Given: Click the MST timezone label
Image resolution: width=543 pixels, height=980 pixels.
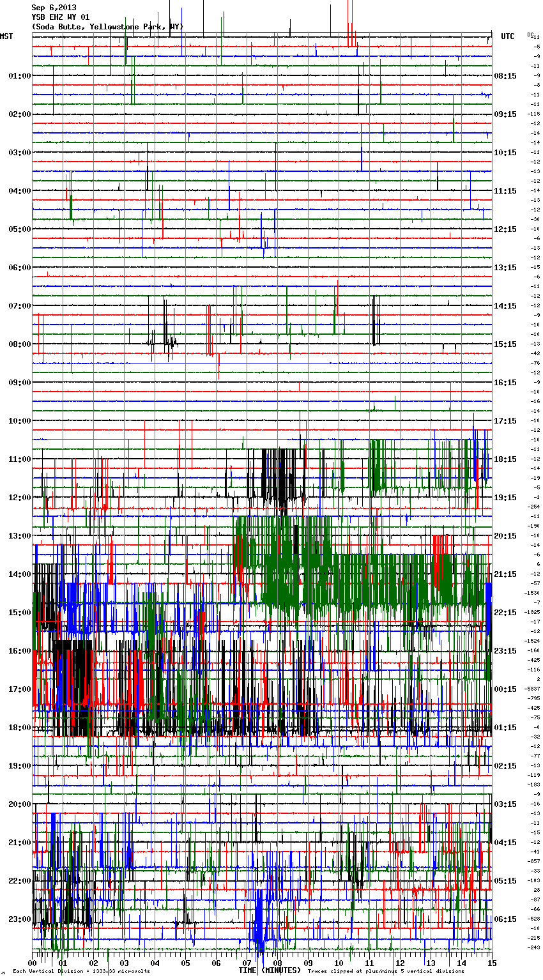Looking at the screenshot, I should pos(6,36).
